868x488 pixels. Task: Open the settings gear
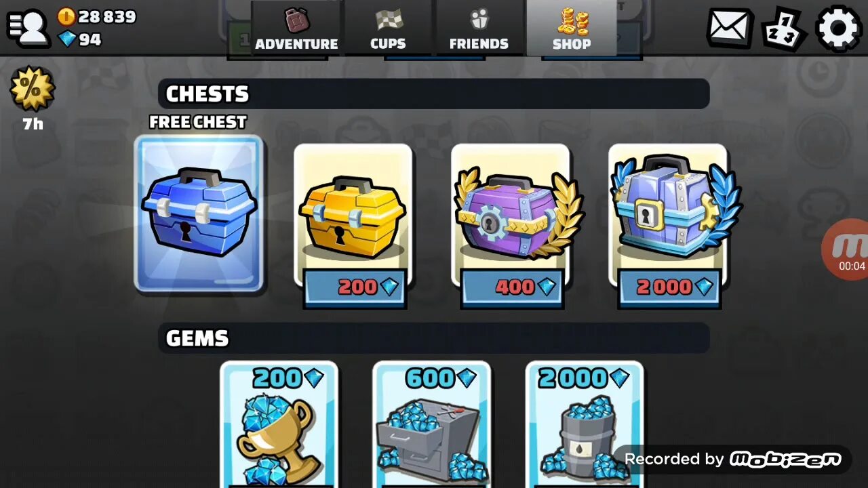(x=838, y=28)
